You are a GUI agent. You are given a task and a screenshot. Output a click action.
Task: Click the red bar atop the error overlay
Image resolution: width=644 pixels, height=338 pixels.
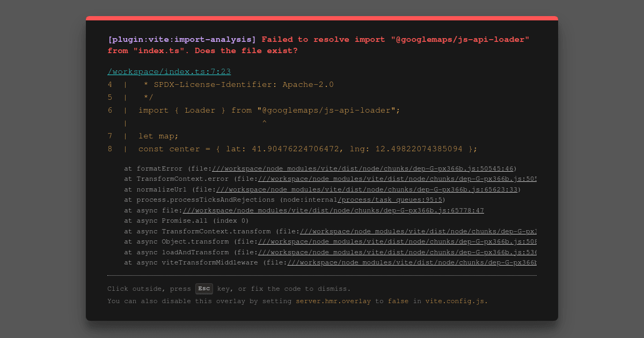click(322, 18)
